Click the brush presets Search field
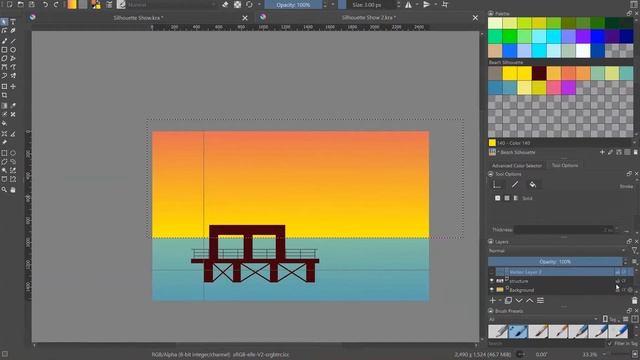 (x=546, y=344)
